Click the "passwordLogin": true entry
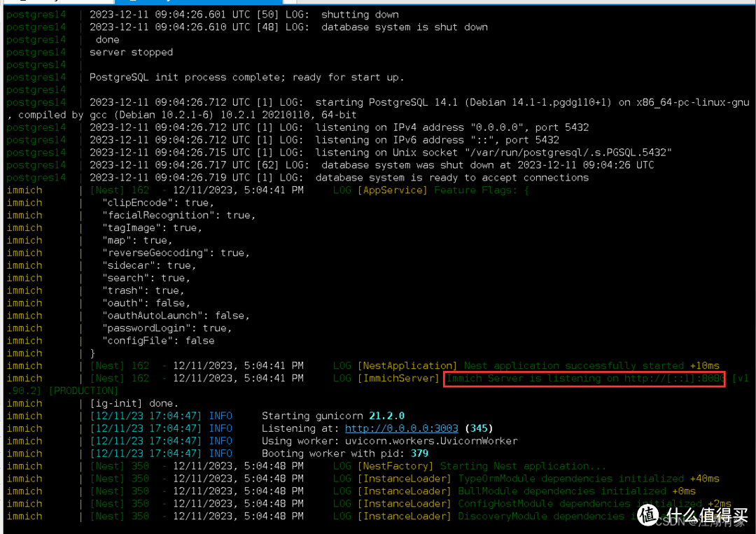Image resolution: width=756 pixels, height=534 pixels. (x=167, y=328)
